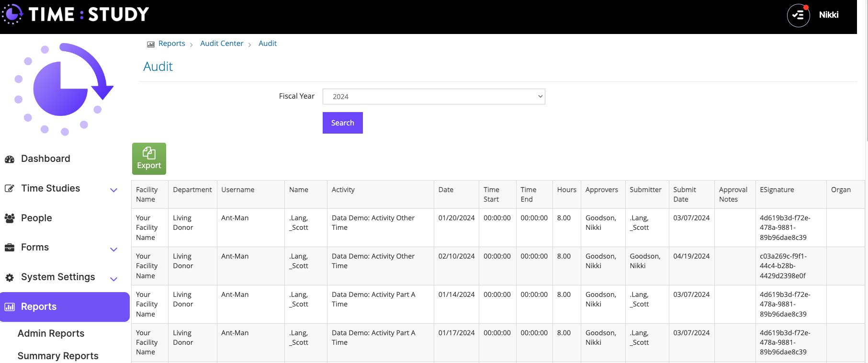Click the Search button
The height and width of the screenshot is (363, 868).
pos(343,123)
